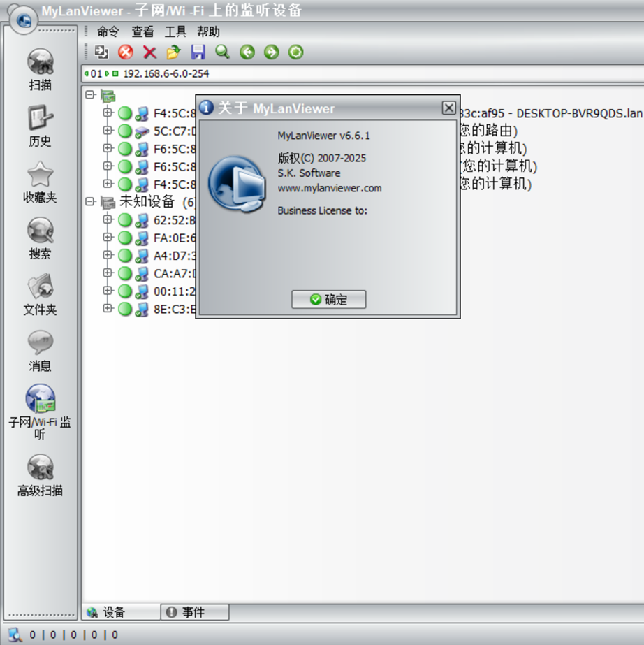The width and height of the screenshot is (644, 645).
Task: Collapse the 未知设备 group in device tree
Action: [x=89, y=202]
